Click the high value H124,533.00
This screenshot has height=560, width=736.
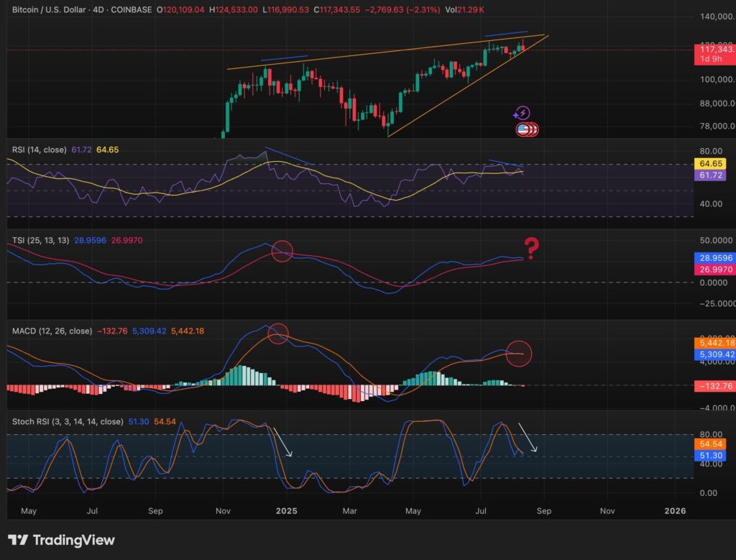pos(234,9)
